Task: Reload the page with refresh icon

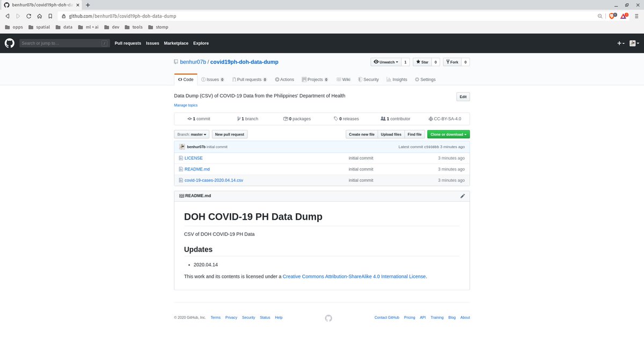Action: pos(28,16)
